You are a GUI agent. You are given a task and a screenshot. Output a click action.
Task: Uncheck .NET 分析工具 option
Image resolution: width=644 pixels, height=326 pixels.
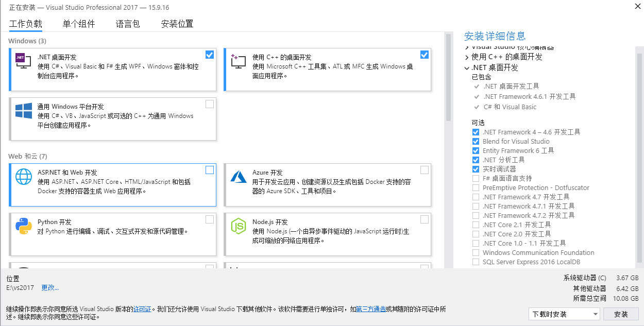tap(476, 160)
